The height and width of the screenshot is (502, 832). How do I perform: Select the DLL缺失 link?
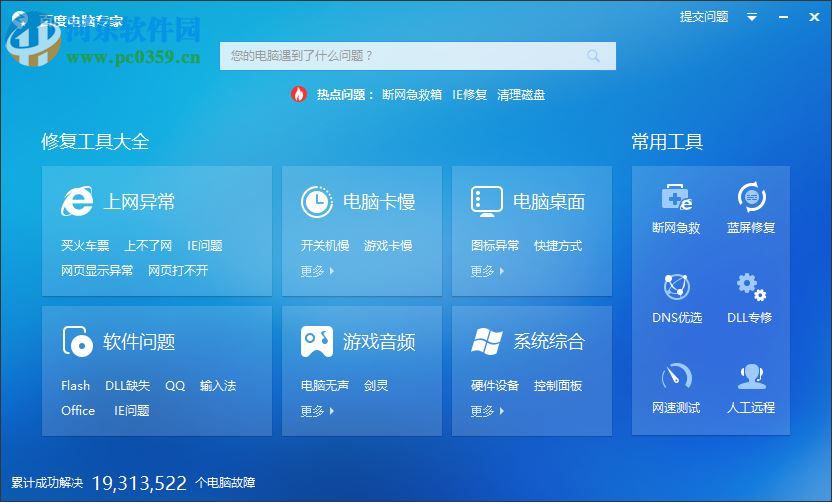[x=127, y=385]
